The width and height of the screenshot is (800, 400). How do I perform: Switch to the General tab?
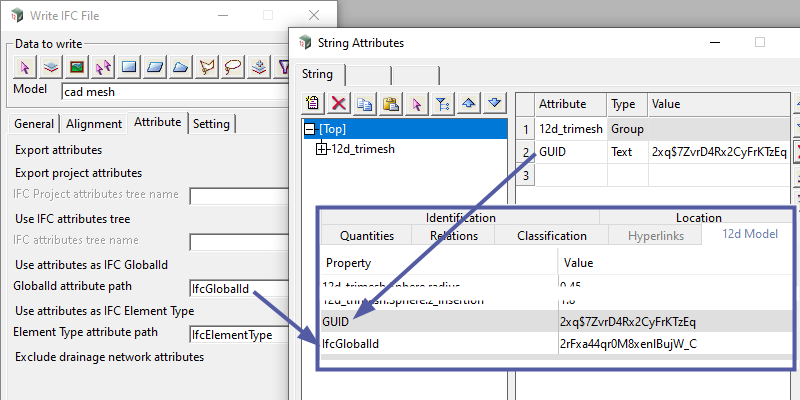[34, 124]
